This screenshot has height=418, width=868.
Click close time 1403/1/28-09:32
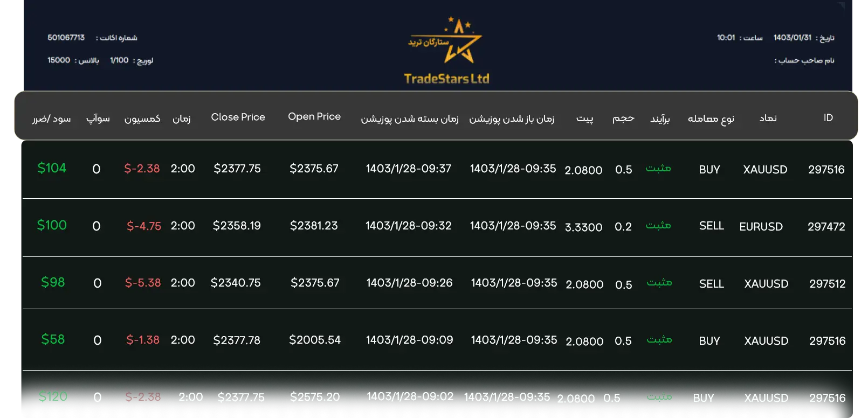point(408,226)
